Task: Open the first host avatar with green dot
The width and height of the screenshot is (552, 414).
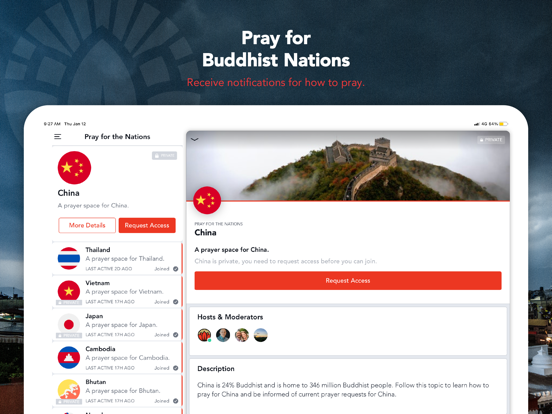Action: 205,335
